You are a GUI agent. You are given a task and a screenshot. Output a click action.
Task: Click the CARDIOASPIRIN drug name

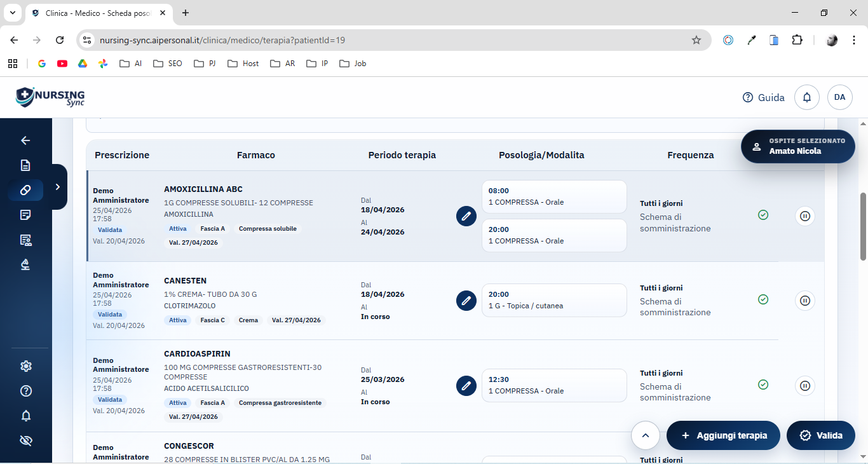click(197, 354)
